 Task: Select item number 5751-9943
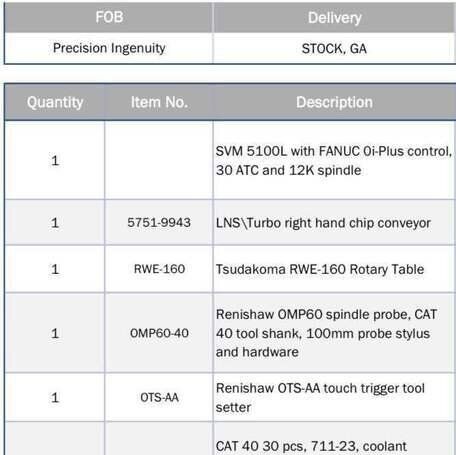[159, 222]
